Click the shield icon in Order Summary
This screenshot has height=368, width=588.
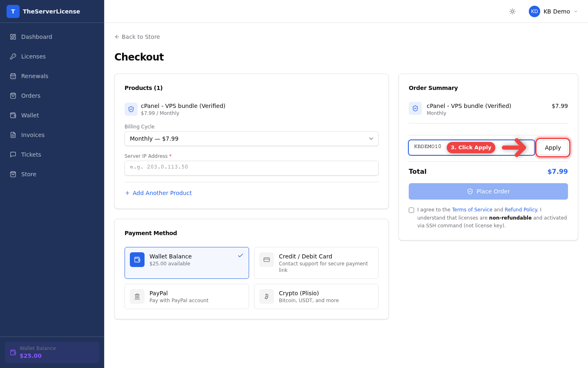point(415,108)
